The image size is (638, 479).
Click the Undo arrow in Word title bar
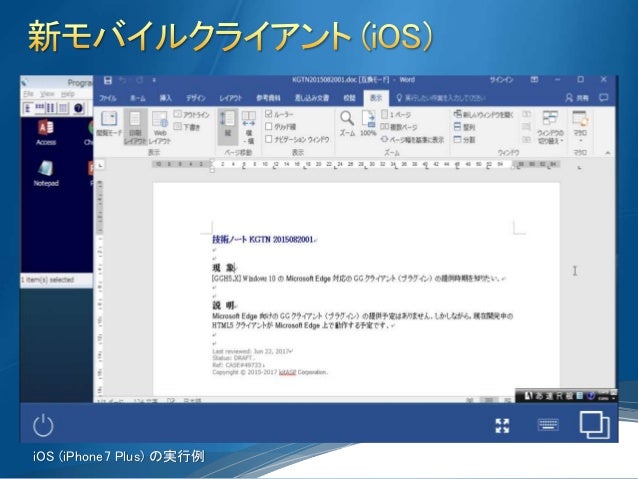tap(123, 81)
